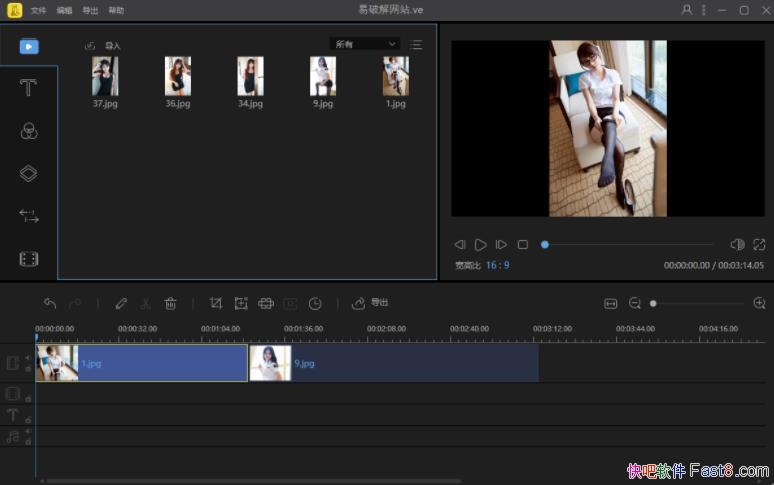This screenshot has height=485, width=774.
Task: Open the list view sort options icon
Action: pyautogui.click(x=416, y=44)
